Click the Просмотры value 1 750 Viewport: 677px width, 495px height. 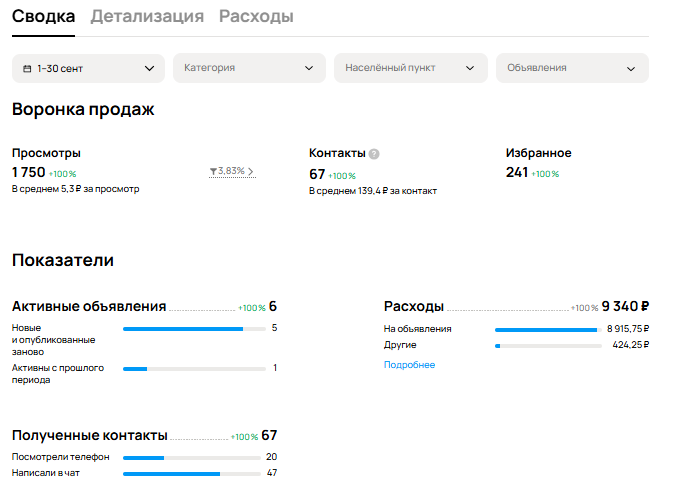coord(28,173)
